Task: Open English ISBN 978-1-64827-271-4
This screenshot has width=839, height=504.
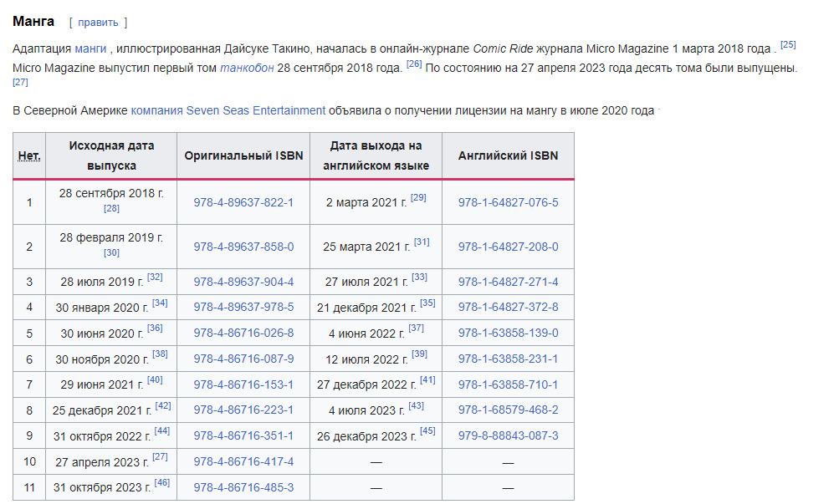Action: pyautogui.click(x=508, y=282)
